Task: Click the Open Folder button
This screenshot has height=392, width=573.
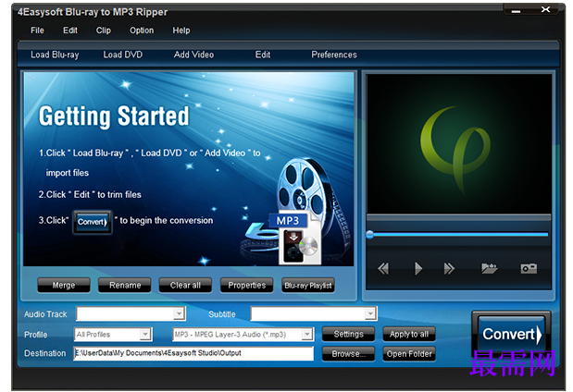Action: pos(409,354)
